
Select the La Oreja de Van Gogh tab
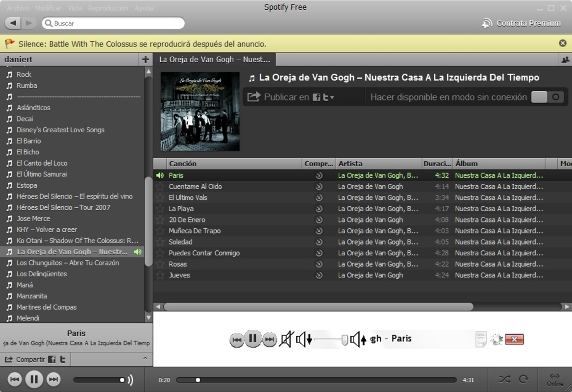pyautogui.click(x=215, y=59)
